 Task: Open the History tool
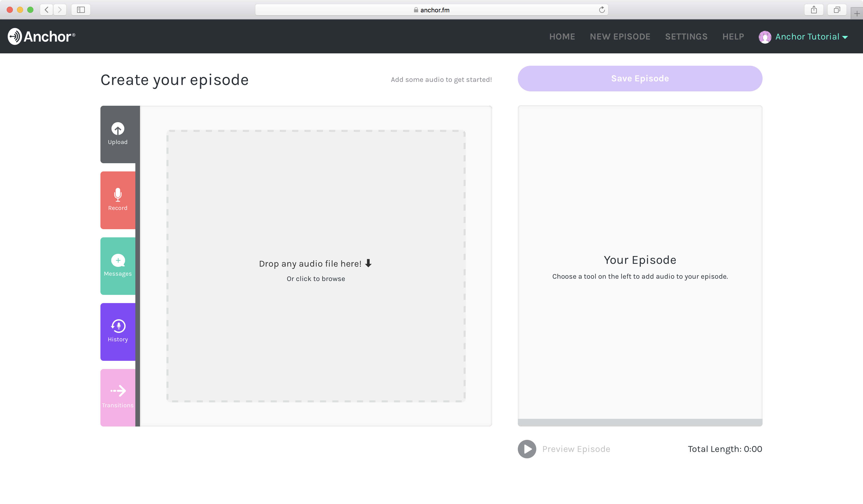click(x=117, y=331)
